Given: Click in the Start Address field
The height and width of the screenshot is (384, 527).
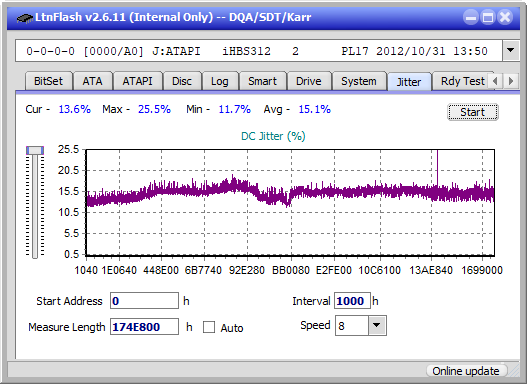Looking at the screenshot, I should (144, 300).
